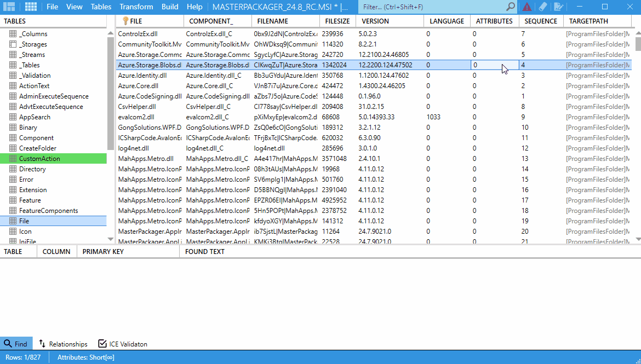
Task: Click scroll up arrow of tables list
Action: pos(110,33)
